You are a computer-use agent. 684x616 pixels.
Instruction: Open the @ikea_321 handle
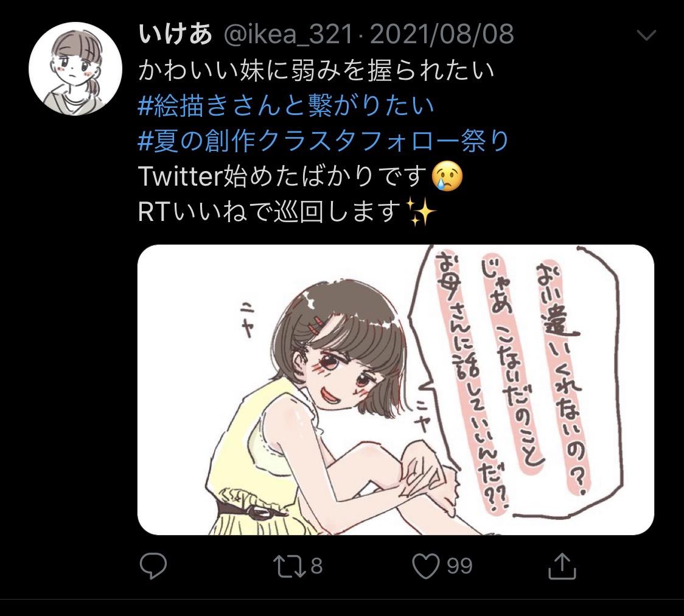(x=288, y=34)
